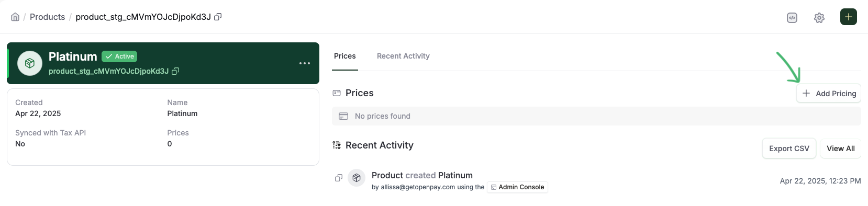Open the developer code icon
868x206 pixels.
tap(792, 18)
